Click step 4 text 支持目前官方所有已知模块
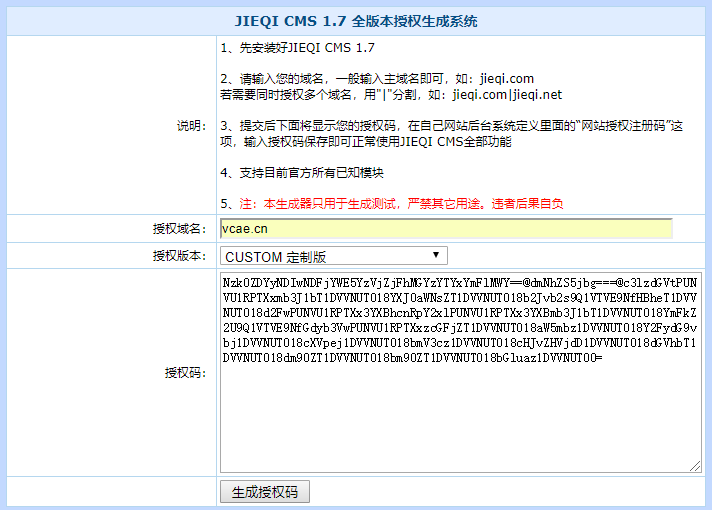This screenshot has height=510, width=712. 312,173
